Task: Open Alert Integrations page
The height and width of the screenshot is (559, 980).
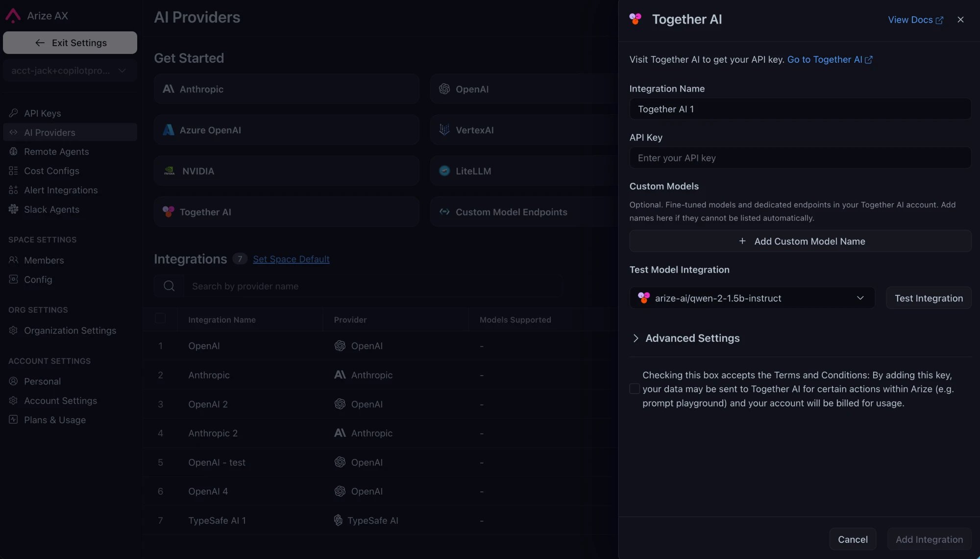Action: [x=70, y=190]
